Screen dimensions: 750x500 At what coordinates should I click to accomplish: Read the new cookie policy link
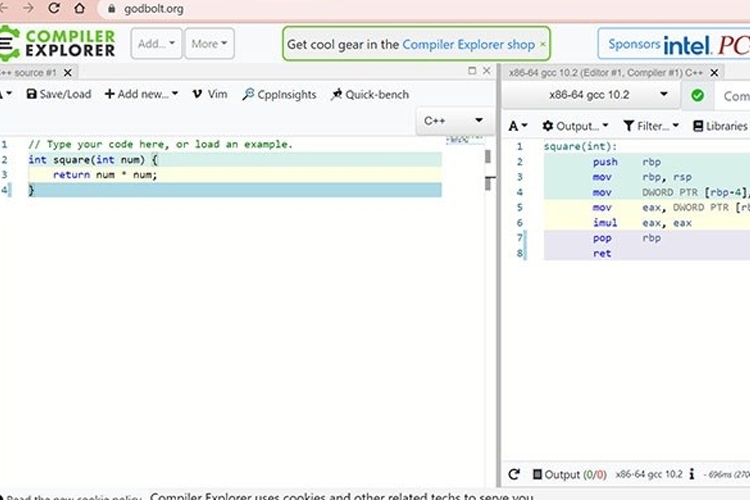74,497
